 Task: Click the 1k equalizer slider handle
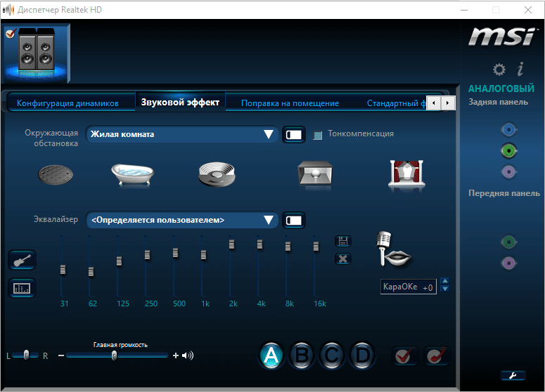[x=204, y=255]
